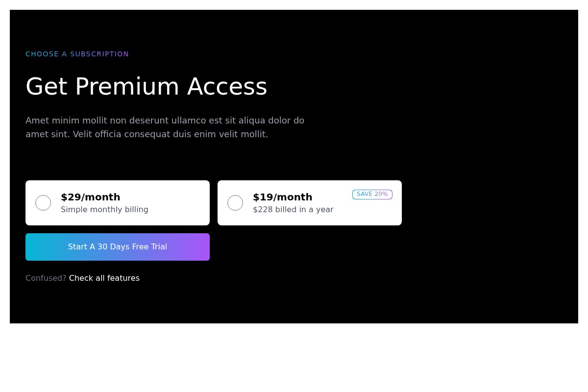Click Start A 30 Days Free Trial
The height and width of the screenshot is (392, 588).
tap(118, 247)
